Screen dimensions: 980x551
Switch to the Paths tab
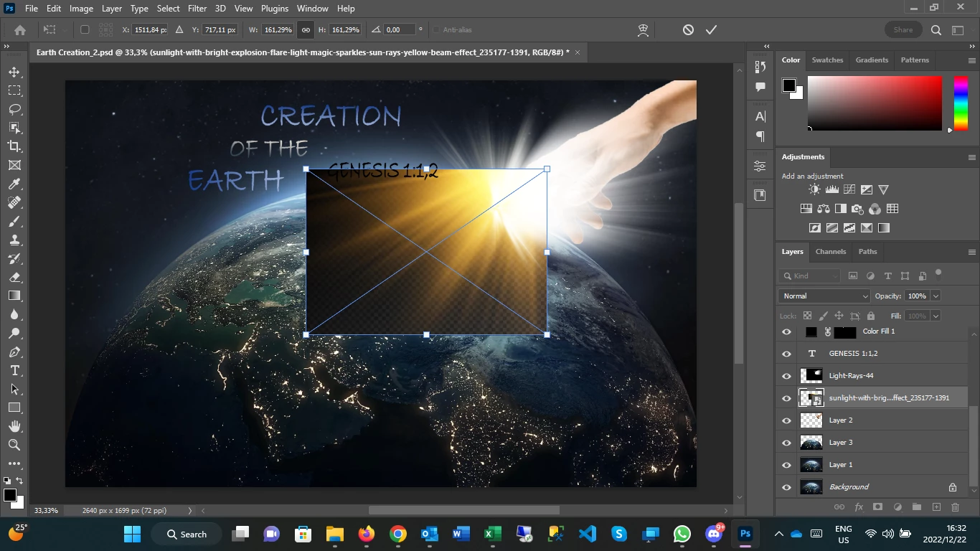pyautogui.click(x=868, y=252)
